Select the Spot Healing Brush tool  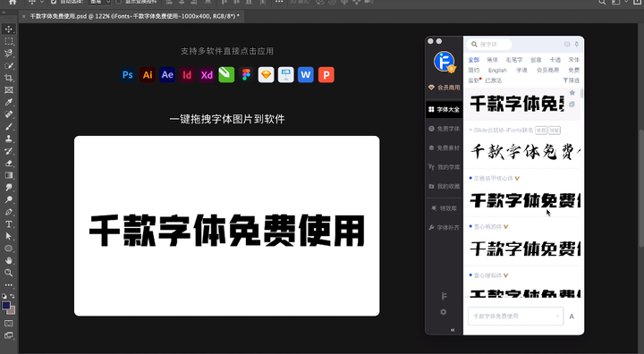[9, 114]
